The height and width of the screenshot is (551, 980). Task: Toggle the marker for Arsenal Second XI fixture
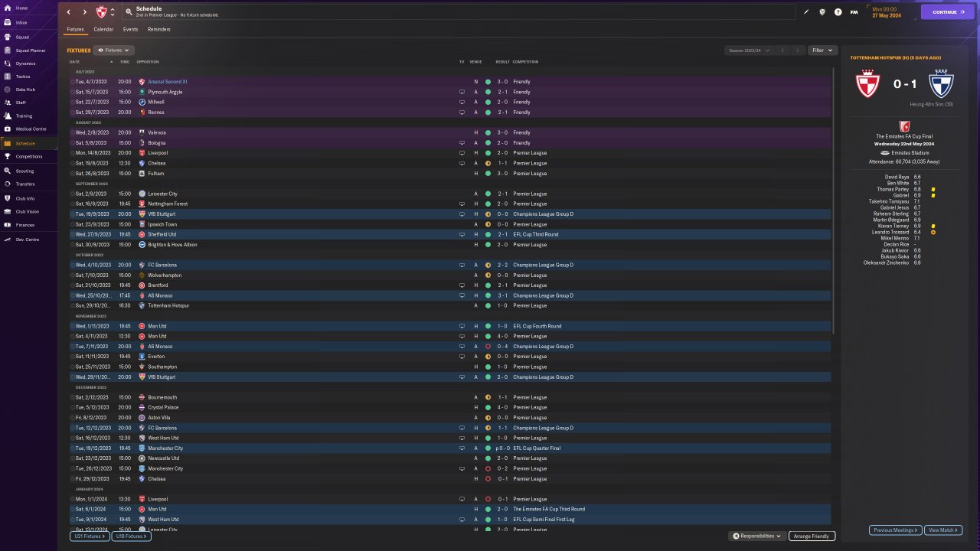point(73,82)
